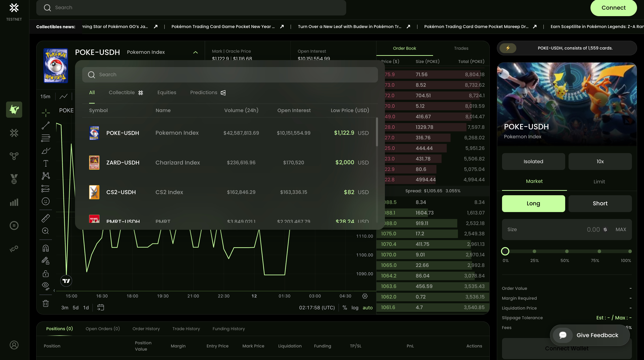
Task: Select the trend line drawing tool
Action: pyautogui.click(x=45, y=126)
